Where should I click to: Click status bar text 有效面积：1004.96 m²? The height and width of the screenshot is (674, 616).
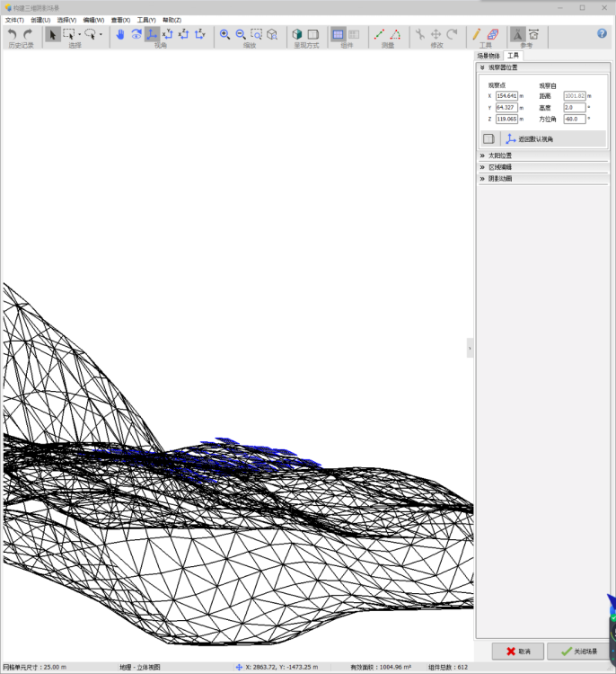(x=381, y=667)
